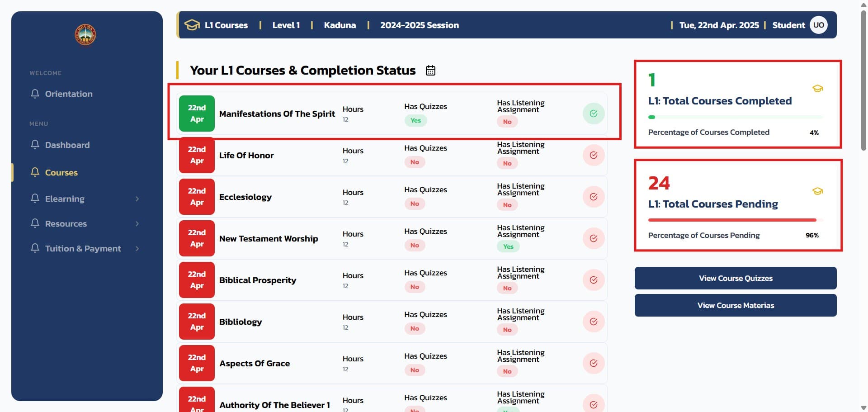Click the bell icon beside Dashboard
The image size is (868, 412).
click(35, 145)
